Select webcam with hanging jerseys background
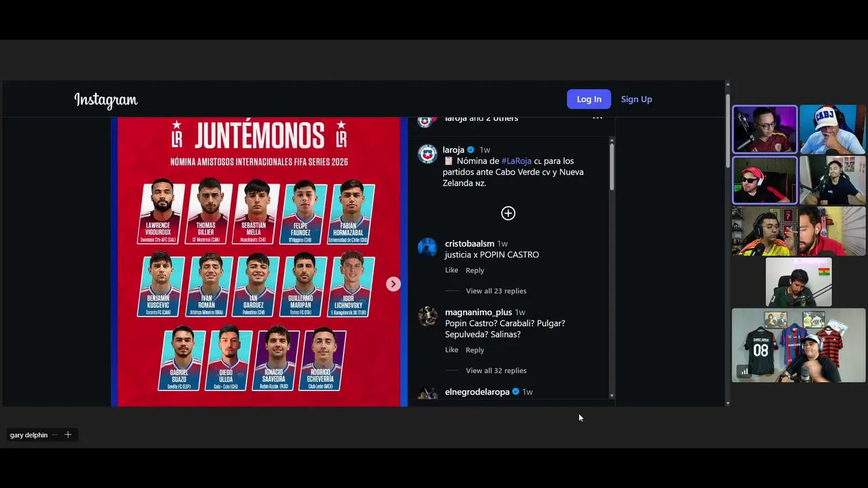The image size is (868, 488). click(x=798, y=345)
